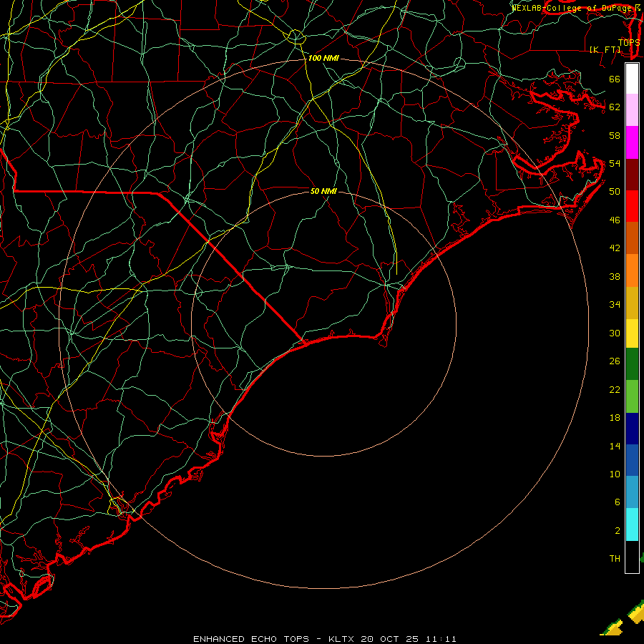The height and width of the screenshot is (644, 644).
Task: Click the TOPS legend heading
Action: click(x=629, y=42)
